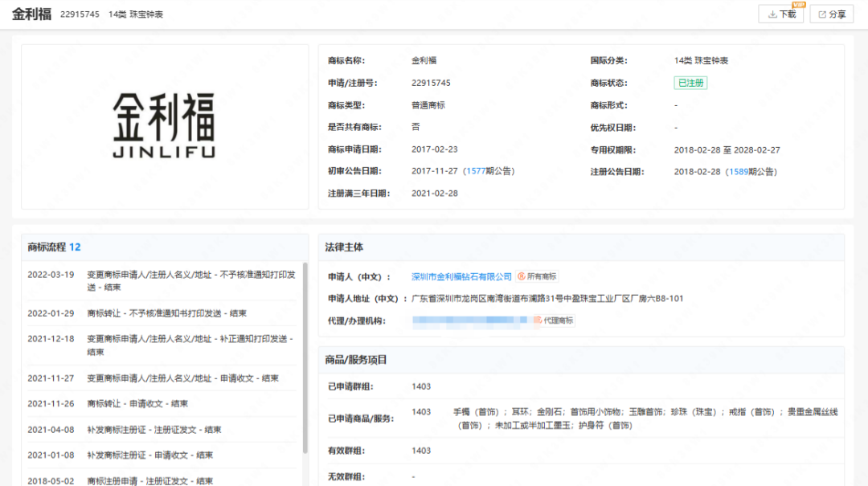This screenshot has height=486, width=868.
Task: Click the 已注册 status badge
Action: [690, 83]
